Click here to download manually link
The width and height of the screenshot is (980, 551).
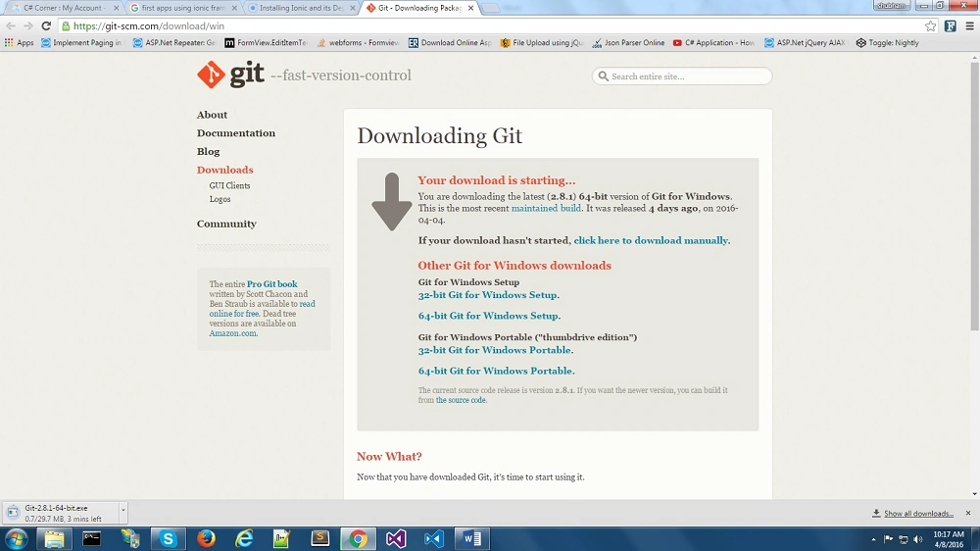coord(651,240)
